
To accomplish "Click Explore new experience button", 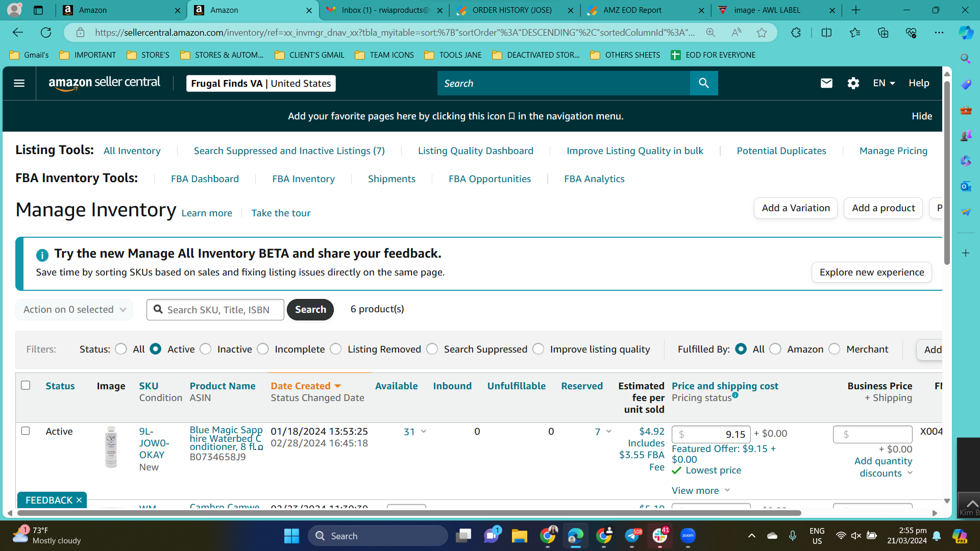I will pos(872,272).
